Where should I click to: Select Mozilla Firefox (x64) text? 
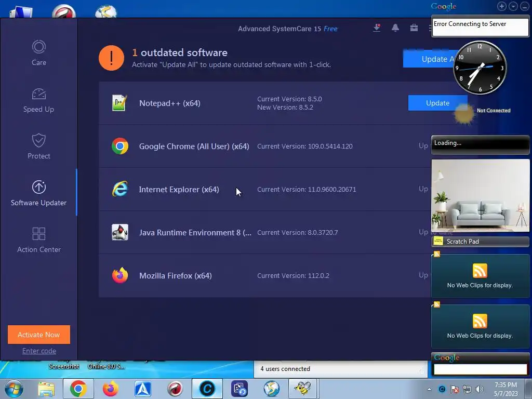point(176,275)
